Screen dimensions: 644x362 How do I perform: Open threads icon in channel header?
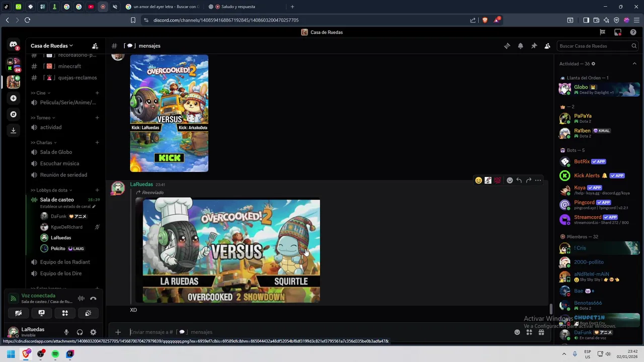coord(507,46)
